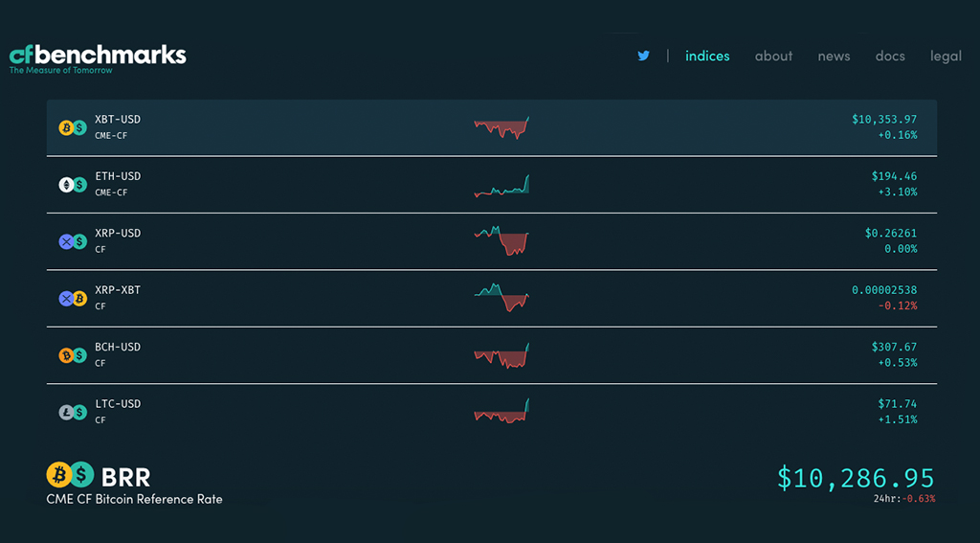This screenshot has height=543, width=980.
Task: Open the about nav item
Action: [x=773, y=56]
